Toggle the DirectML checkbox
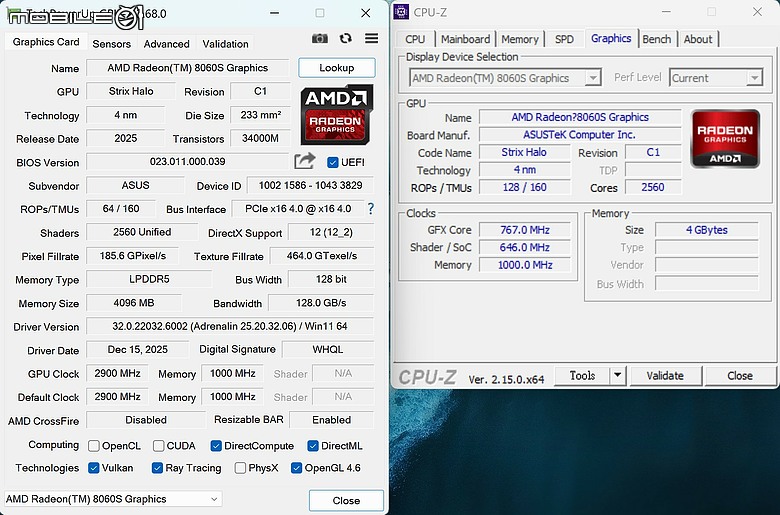 coord(313,446)
